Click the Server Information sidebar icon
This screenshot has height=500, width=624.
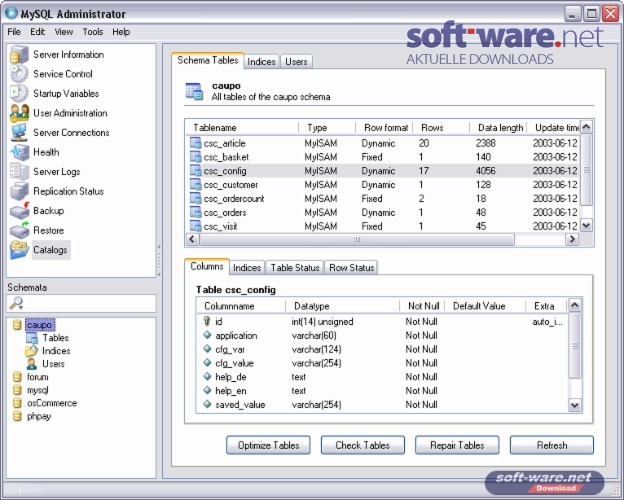click(19, 55)
